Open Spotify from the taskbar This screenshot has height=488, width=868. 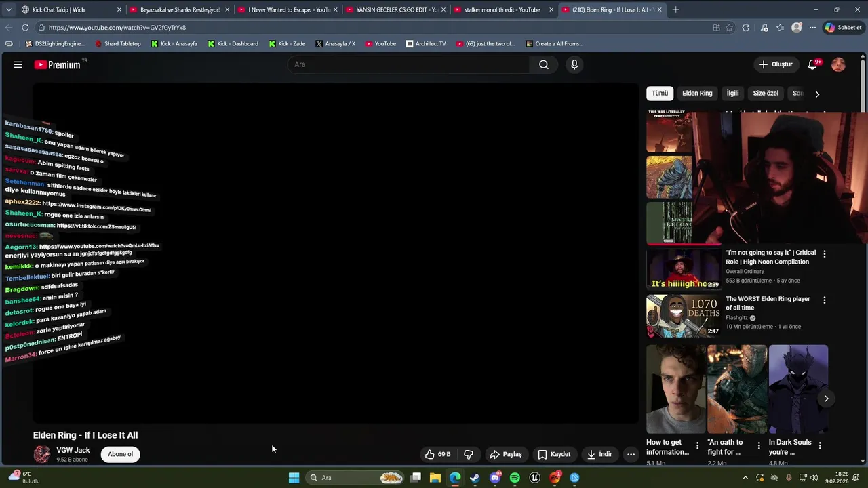pyautogui.click(x=515, y=478)
